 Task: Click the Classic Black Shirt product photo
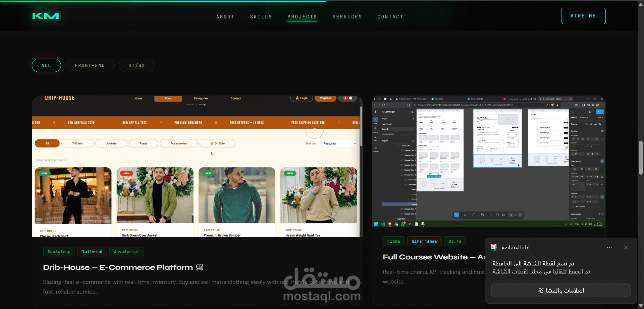73,195
